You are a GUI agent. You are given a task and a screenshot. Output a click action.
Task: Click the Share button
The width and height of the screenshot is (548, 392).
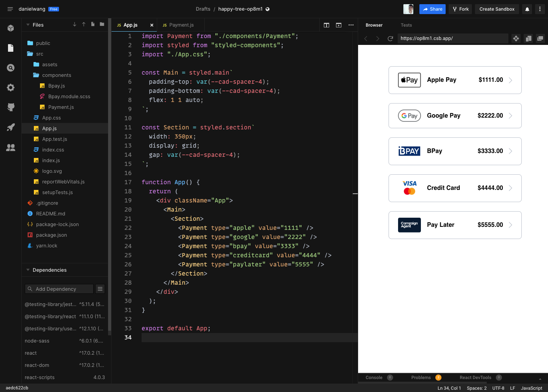pyautogui.click(x=432, y=9)
